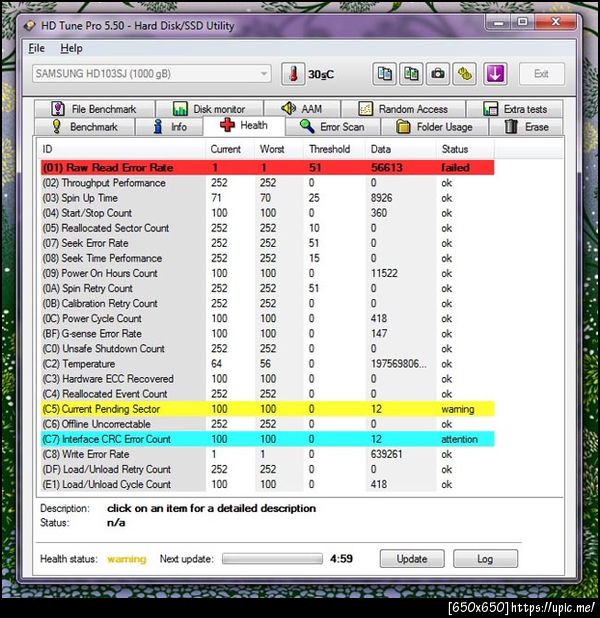Select the Power On Hours Count row
Viewport: 600px width, 618px height.
[267, 273]
